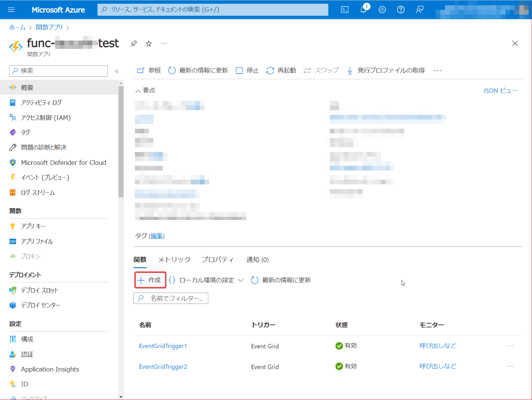The image size is (532, 400).
Task: Switch to プロパティ tab
Action: [218, 260]
